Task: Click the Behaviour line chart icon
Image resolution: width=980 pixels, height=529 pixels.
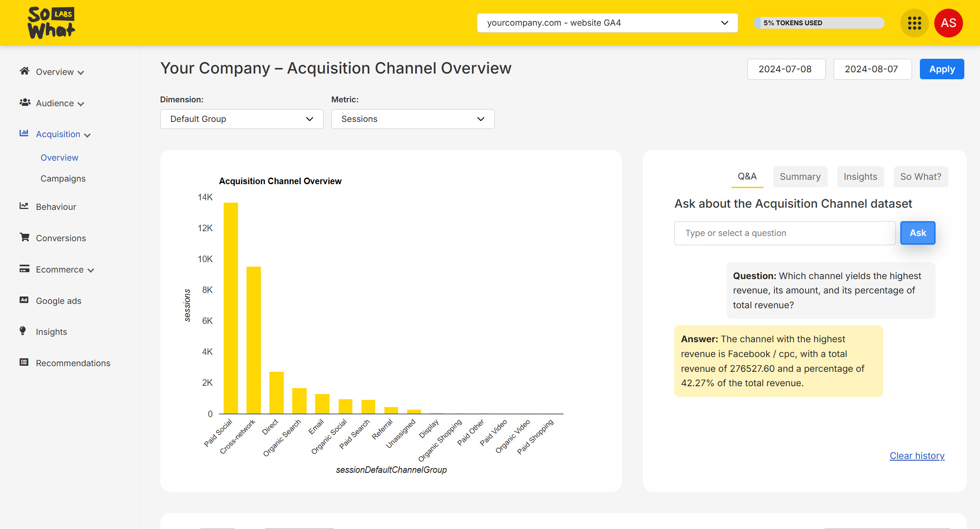Action: pos(24,206)
